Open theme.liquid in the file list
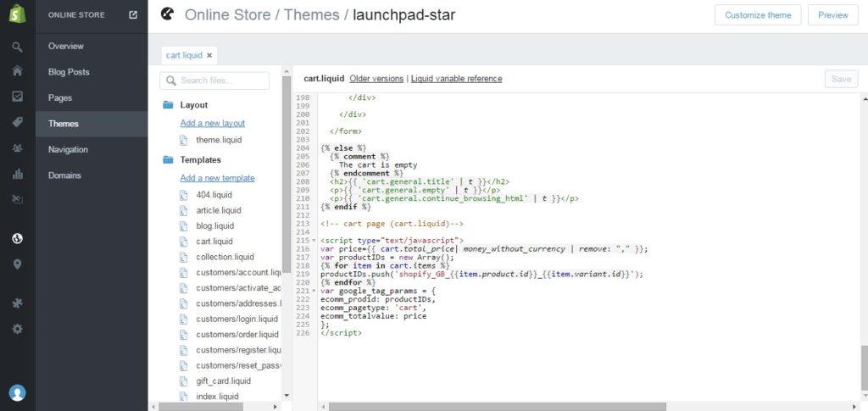This screenshot has height=411, width=868. tap(219, 141)
